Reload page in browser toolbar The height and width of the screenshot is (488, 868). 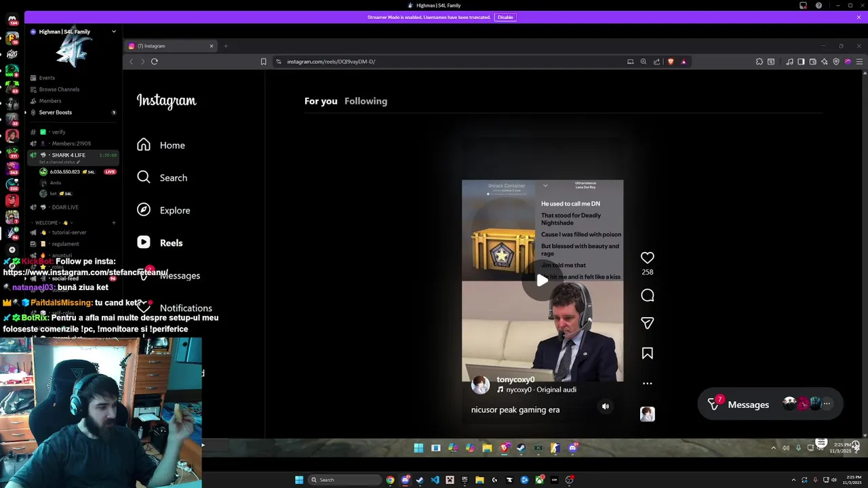coord(155,62)
